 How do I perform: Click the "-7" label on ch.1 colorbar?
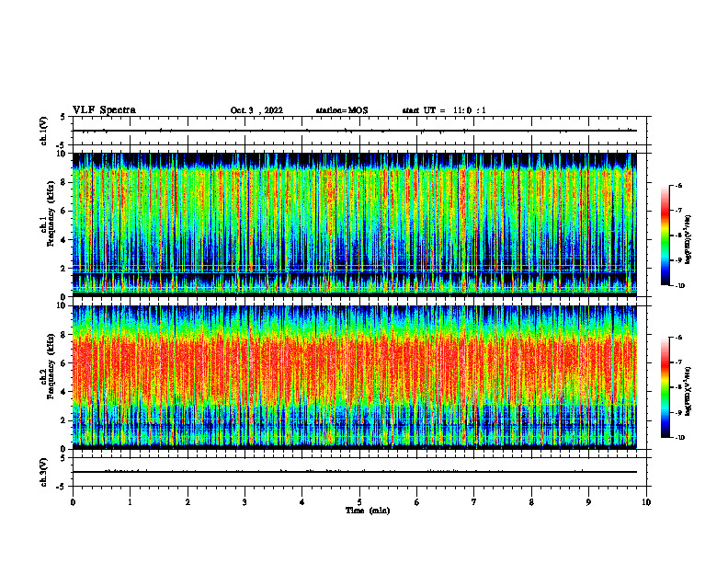click(678, 211)
